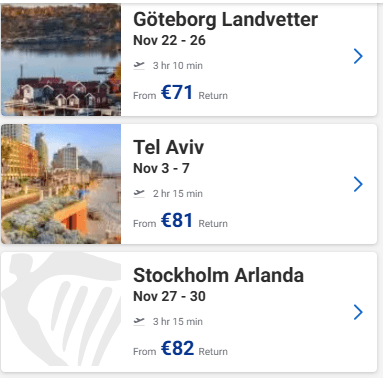Screen dimensions: 383x378
Task: Click the 3 hr 10 min flight duration
Action: 178,66
